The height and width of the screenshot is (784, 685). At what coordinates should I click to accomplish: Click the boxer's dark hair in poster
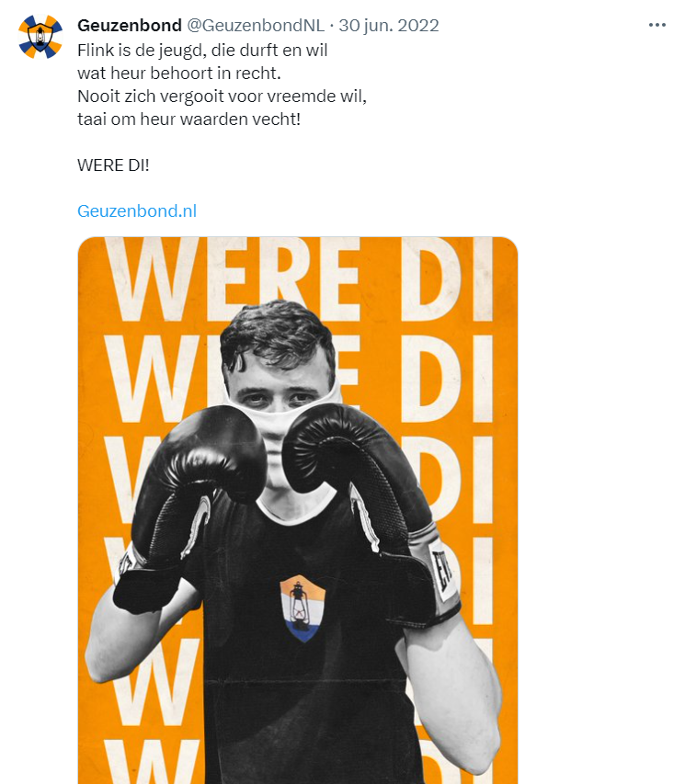pyautogui.click(x=277, y=333)
